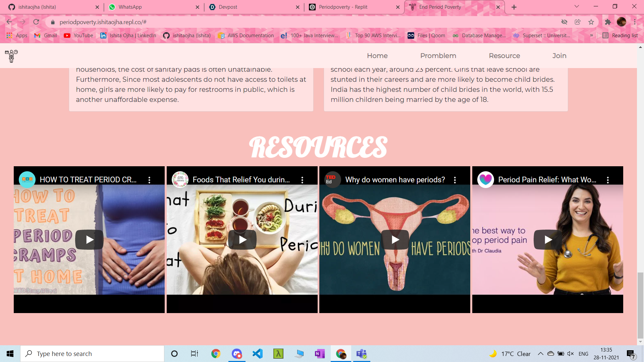This screenshot has width=644, height=362.
Task: Open Visual Studio Code from the taskbar
Action: click(257, 354)
